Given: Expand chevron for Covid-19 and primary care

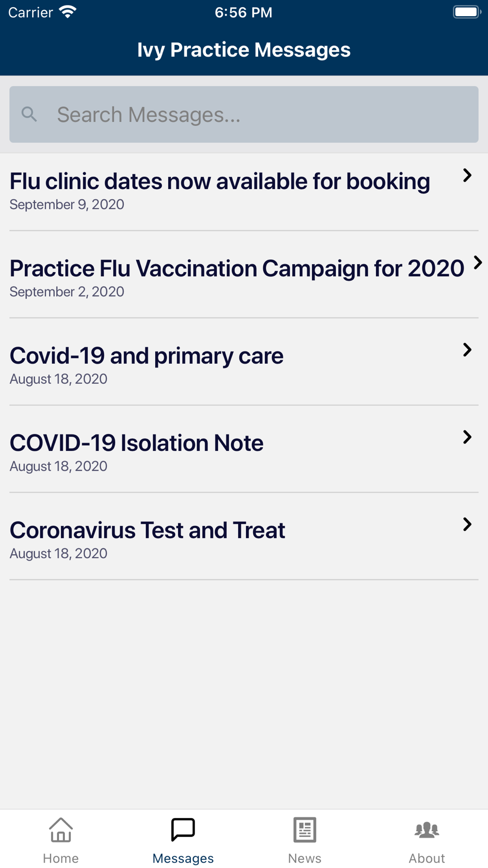Looking at the screenshot, I should (x=467, y=350).
